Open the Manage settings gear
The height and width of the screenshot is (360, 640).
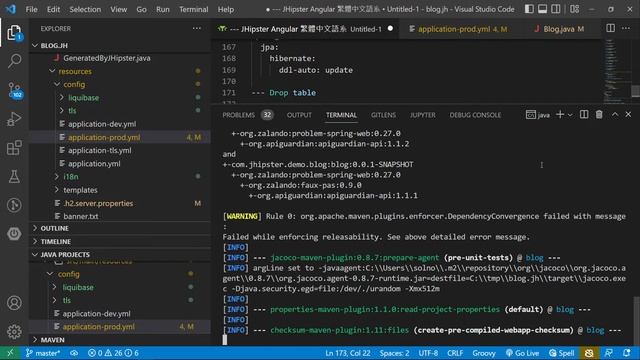click(14, 331)
